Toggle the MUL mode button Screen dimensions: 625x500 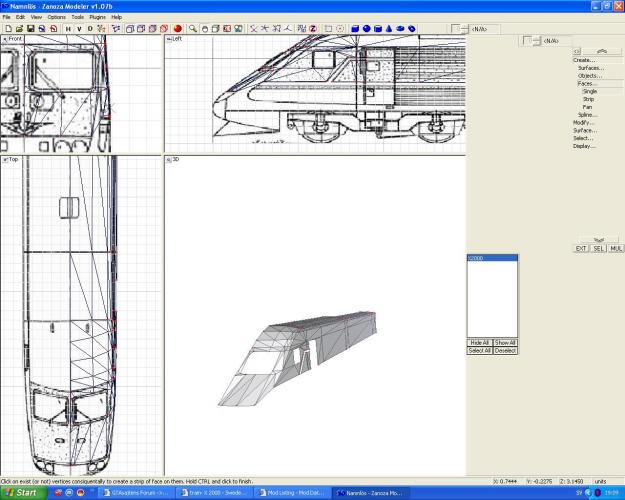(x=616, y=248)
